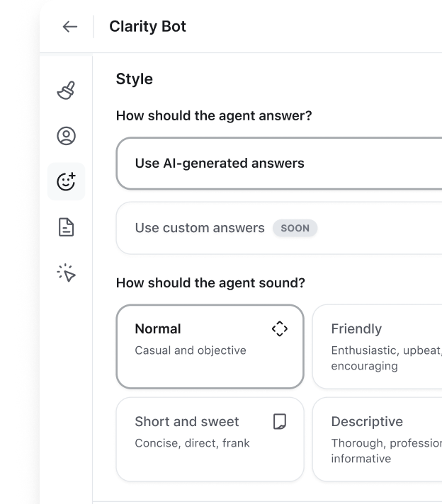Open the brush appearance section in sidebar
Viewport: 442px width, 504px height.
(x=67, y=91)
